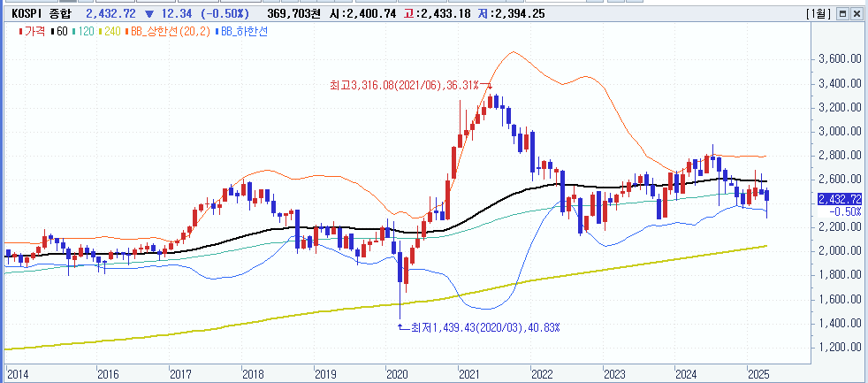Close the KOSPI chart pane

click(857, 14)
